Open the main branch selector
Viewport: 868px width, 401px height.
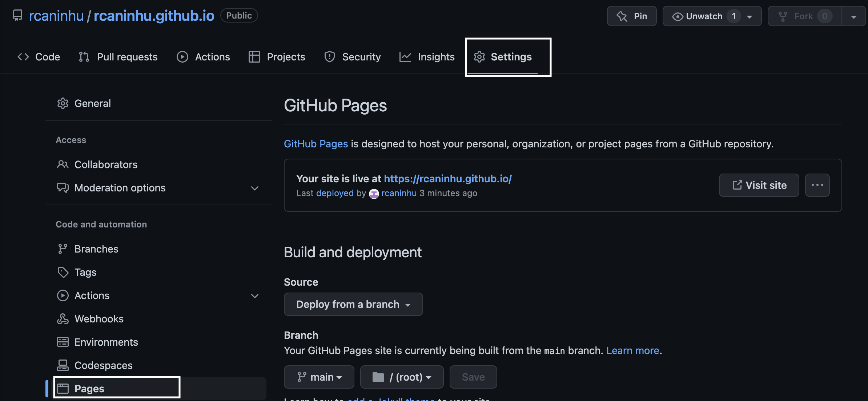tap(319, 377)
